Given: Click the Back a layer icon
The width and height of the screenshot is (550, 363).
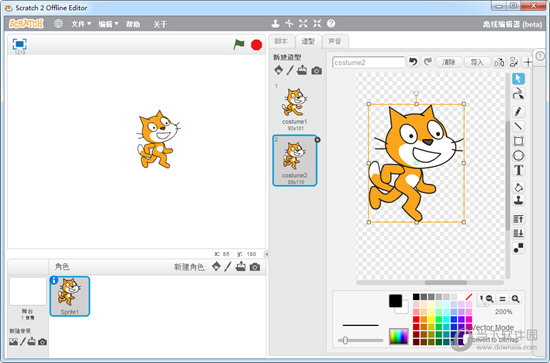Looking at the screenshot, I should [518, 233].
